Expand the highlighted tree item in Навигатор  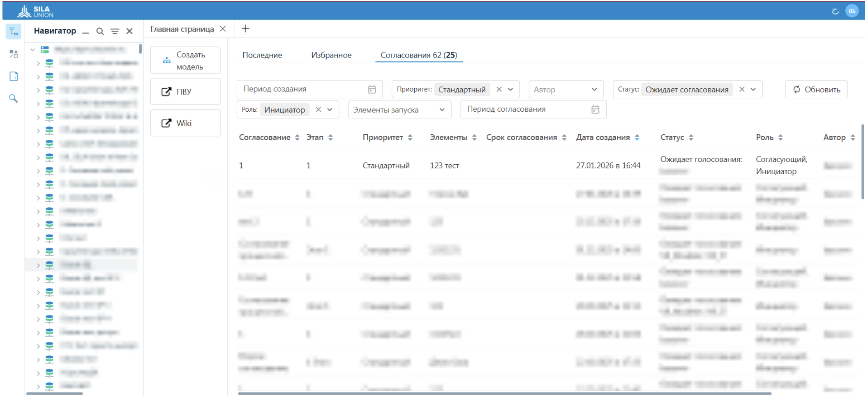coord(38,264)
